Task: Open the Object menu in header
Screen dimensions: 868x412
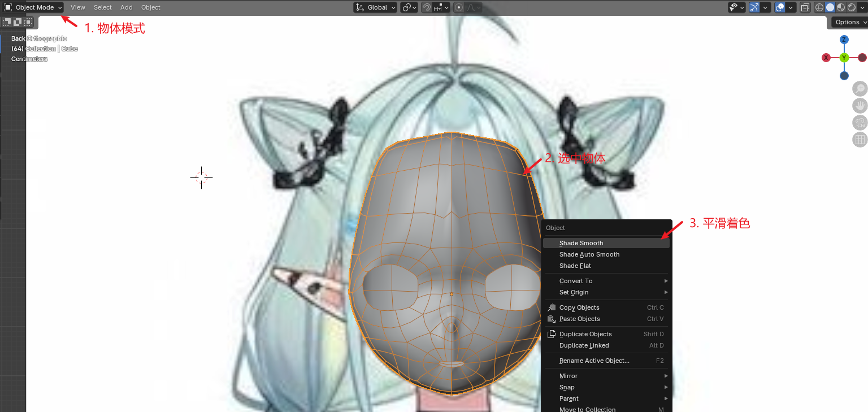Action: click(151, 7)
